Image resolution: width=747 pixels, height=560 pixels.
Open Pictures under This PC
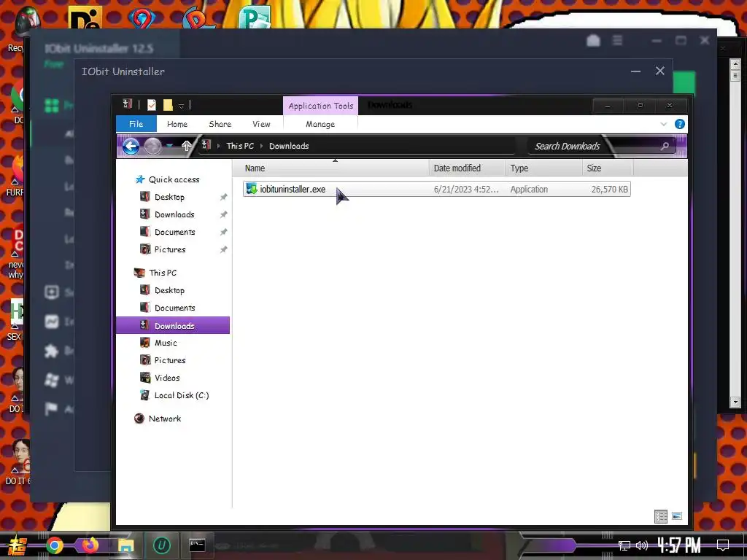(x=169, y=360)
